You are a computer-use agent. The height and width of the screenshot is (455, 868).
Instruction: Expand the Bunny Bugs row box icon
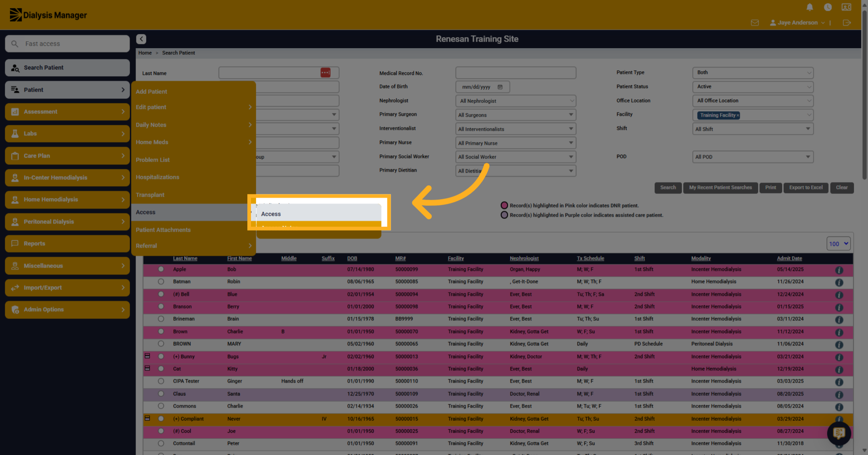coord(147,356)
